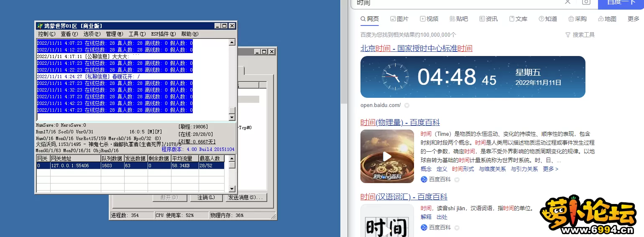
Task: Switch to the 文库 search tab
Action: tap(518, 19)
